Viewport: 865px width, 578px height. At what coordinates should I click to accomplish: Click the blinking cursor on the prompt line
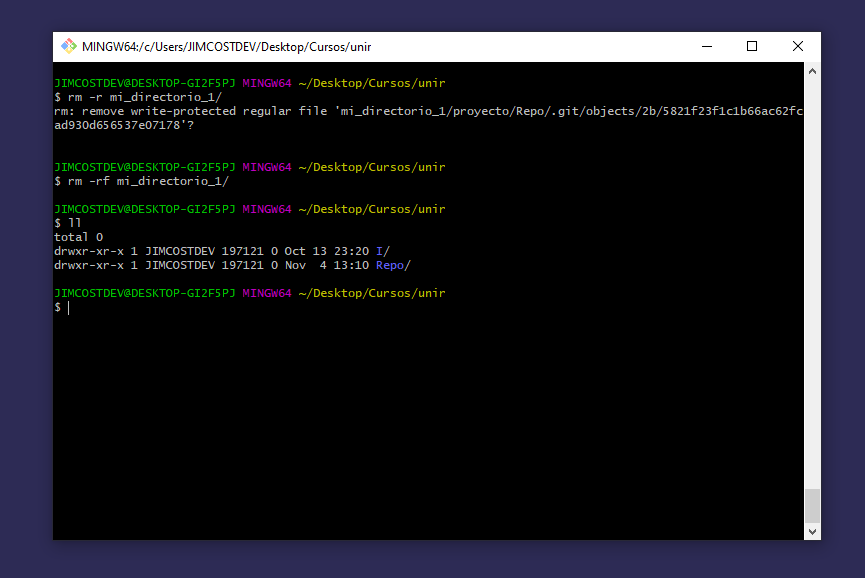[68, 307]
